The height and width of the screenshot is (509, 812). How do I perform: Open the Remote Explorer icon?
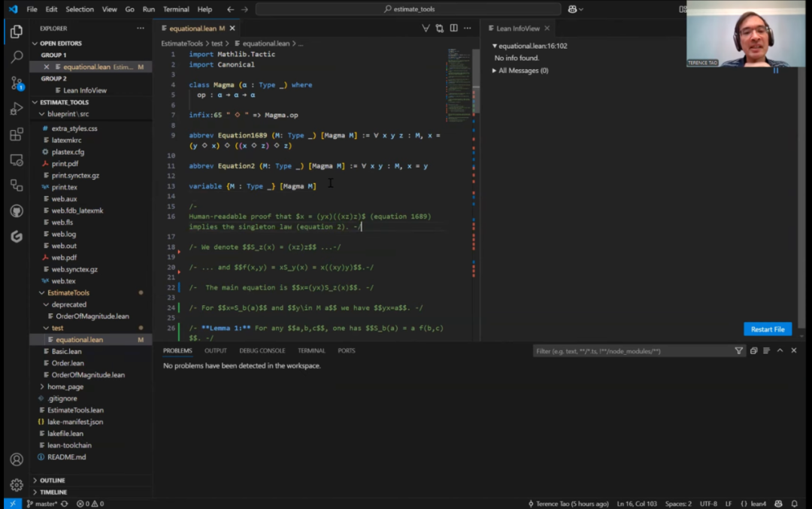point(17,160)
